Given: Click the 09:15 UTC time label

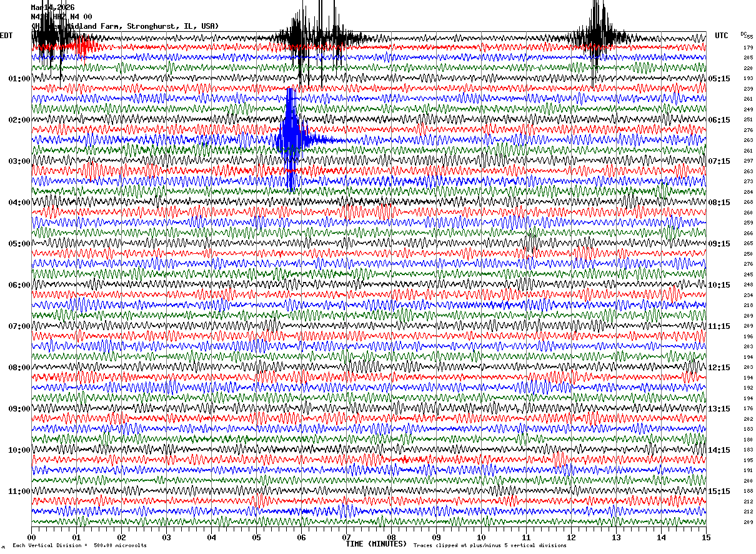Looking at the screenshot, I should [719, 244].
